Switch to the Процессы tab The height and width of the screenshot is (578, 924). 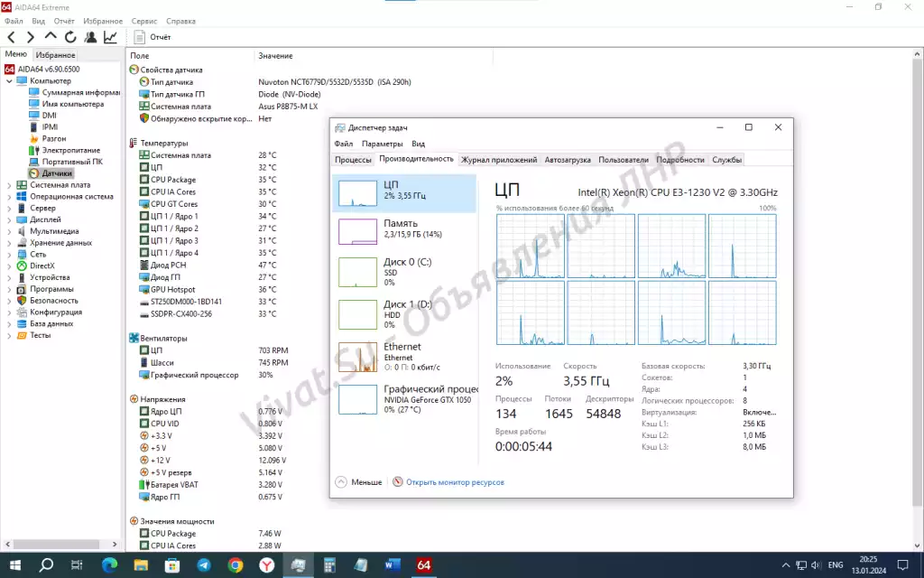353,160
